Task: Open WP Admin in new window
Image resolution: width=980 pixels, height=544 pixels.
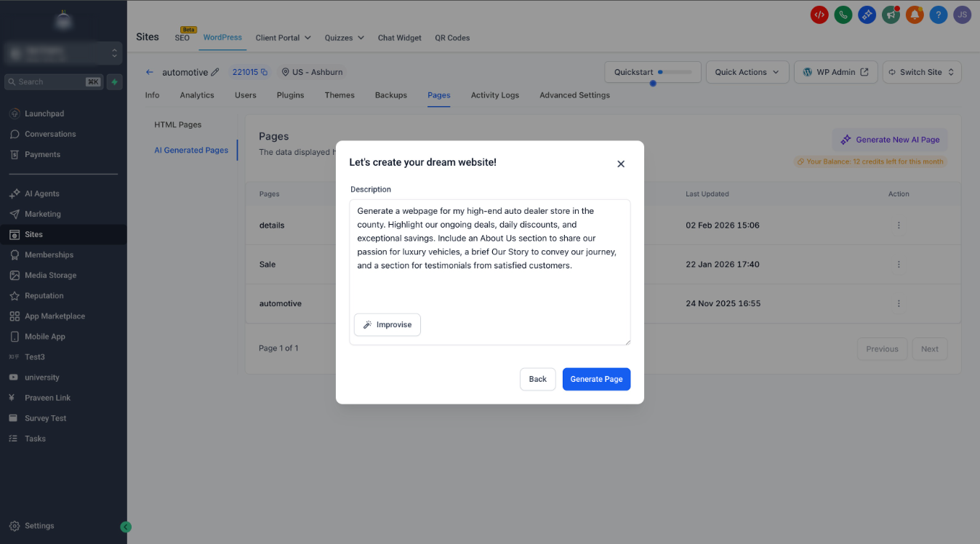Action: [x=835, y=72]
